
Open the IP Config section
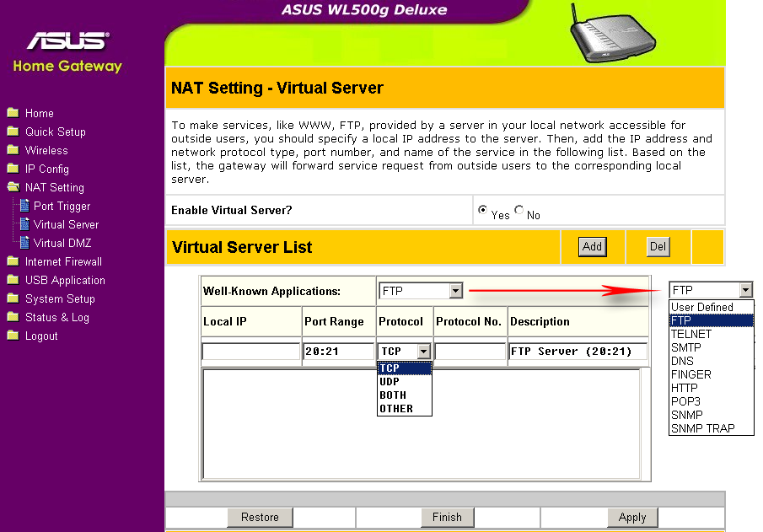(x=47, y=169)
